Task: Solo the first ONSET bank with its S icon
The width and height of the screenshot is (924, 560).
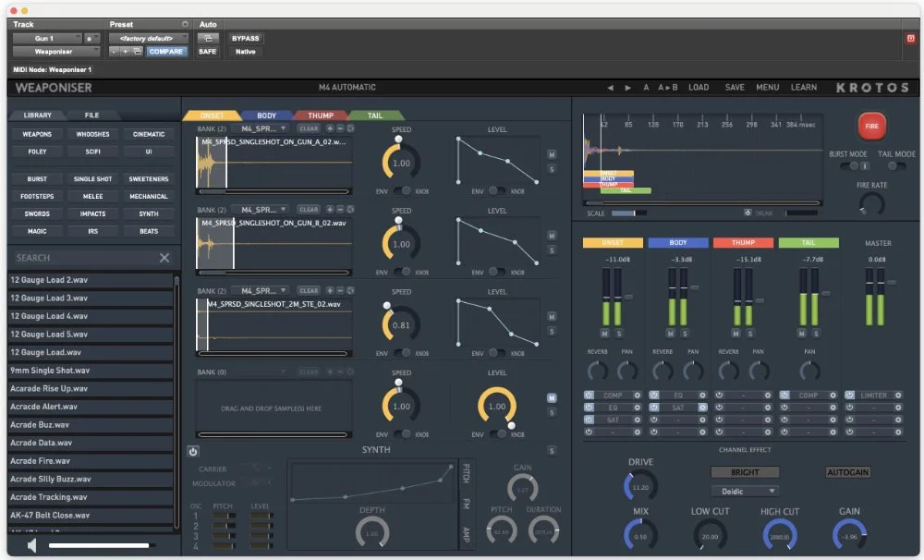Action: pyautogui.click(x=552, y=169)
